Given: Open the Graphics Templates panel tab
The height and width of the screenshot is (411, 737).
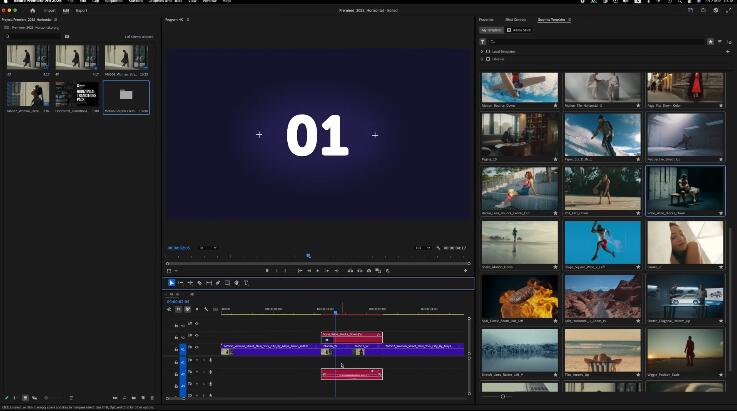Looking at the screenshot, I should 553,20.
